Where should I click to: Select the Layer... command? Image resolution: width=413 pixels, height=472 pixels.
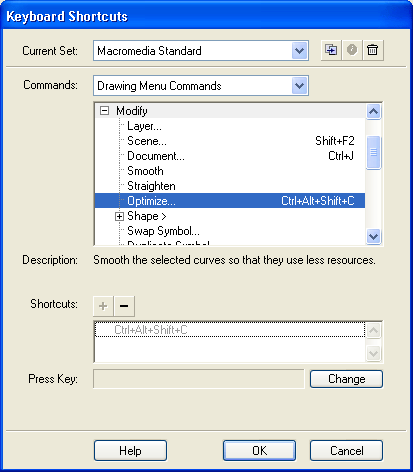click(x=144, y=126)
